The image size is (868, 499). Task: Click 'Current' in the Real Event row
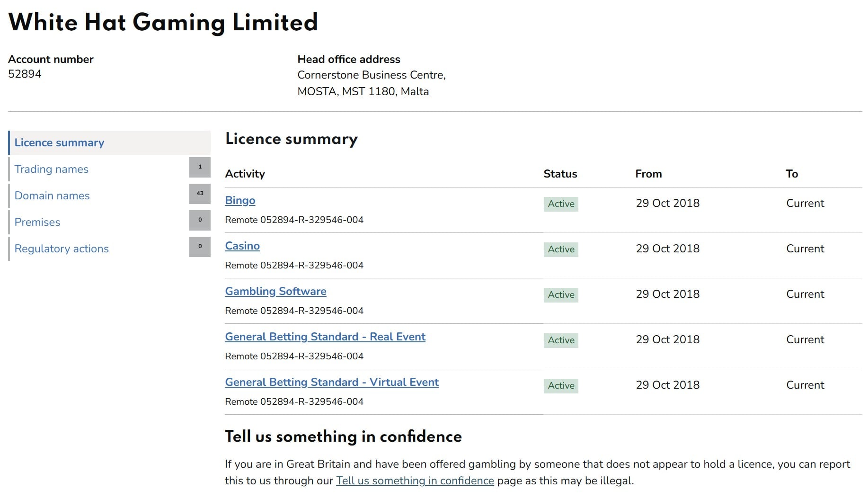(x=805, y=339)
